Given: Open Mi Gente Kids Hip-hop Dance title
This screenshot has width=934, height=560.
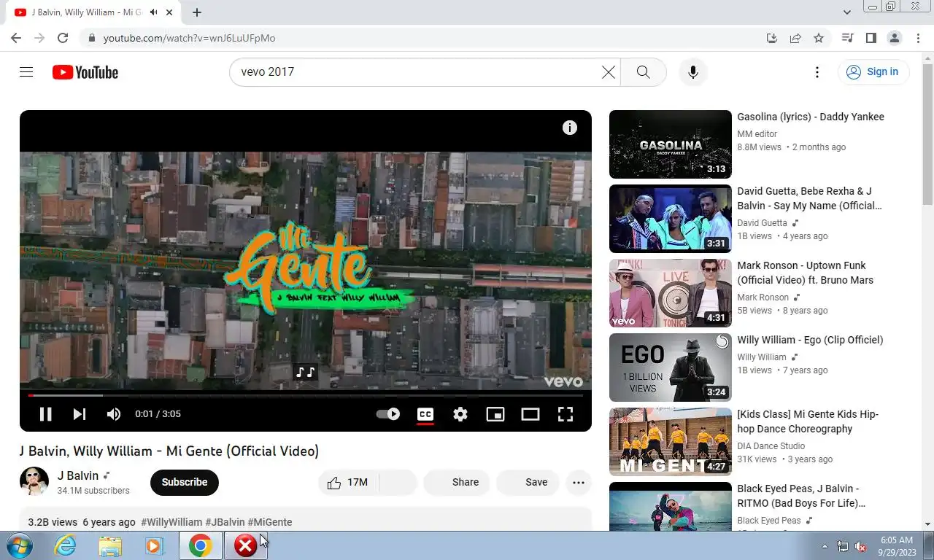Looking at the screenshot, I should tap(808, 421).
